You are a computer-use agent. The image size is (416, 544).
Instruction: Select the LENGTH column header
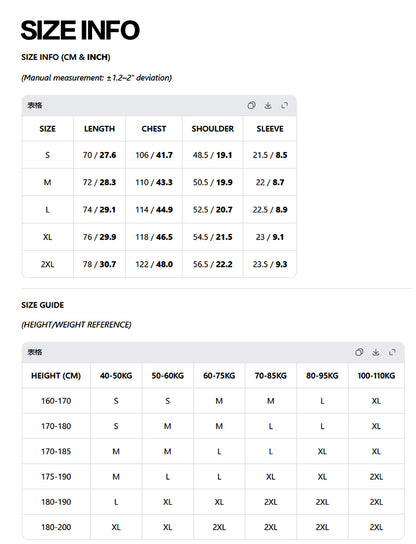(x=99, y=129)
